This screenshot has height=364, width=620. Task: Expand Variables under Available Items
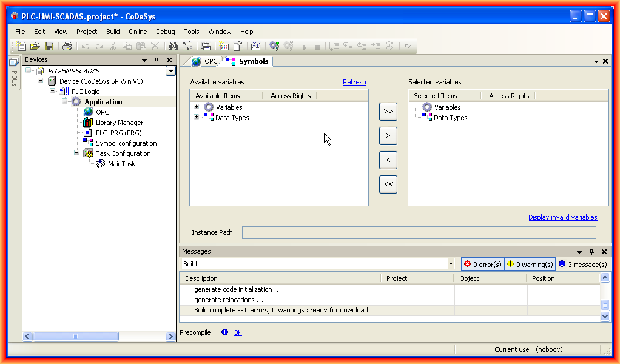tap(196, 107)
